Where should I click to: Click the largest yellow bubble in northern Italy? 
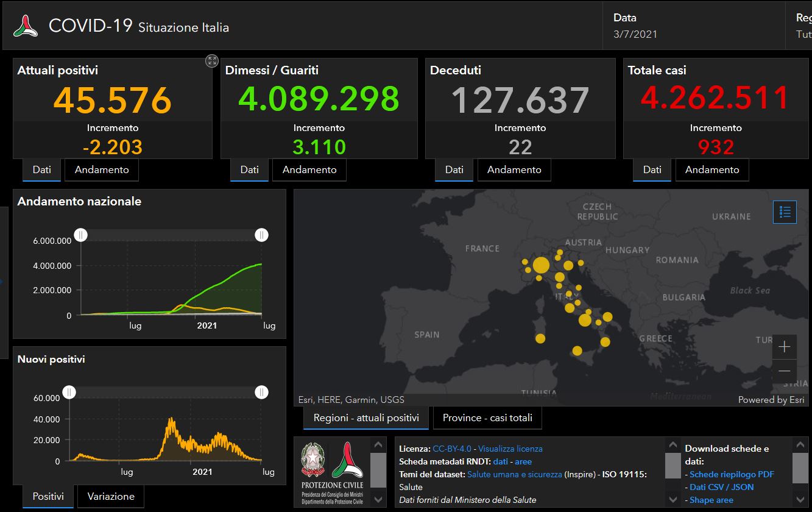pyautogui.click(x=541, y=266)
